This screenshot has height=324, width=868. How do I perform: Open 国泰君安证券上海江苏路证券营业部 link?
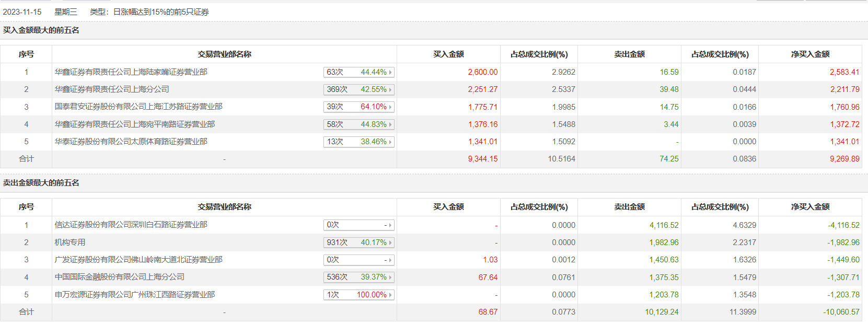(x=138, y=107)
